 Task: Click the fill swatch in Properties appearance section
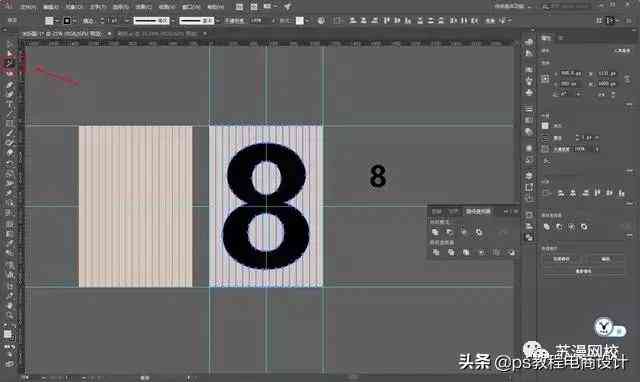point(545,126)
